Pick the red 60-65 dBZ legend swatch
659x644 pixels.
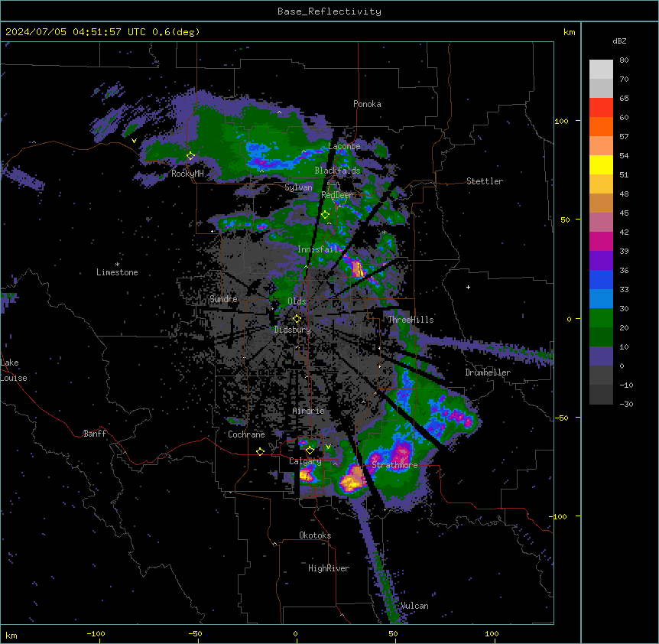tap(601, 107)
